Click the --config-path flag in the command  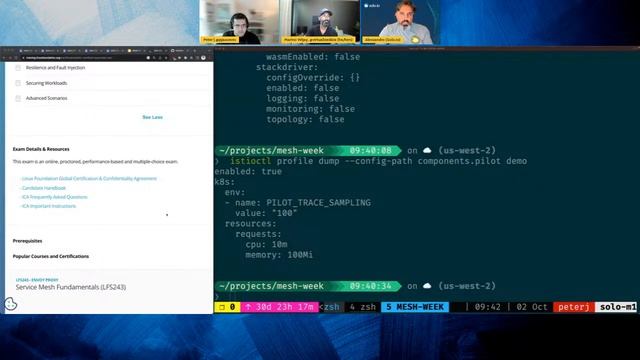[378, 161]
